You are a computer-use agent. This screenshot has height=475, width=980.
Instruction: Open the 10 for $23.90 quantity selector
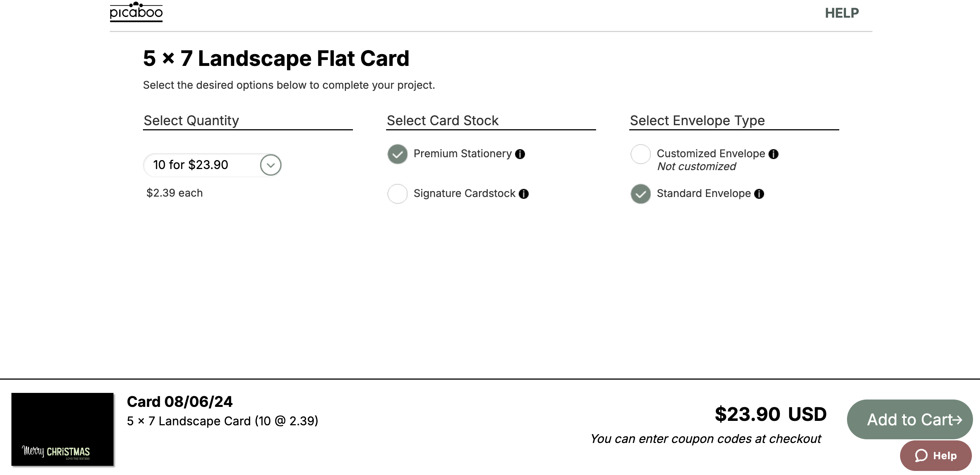click(x=212, y=165)
